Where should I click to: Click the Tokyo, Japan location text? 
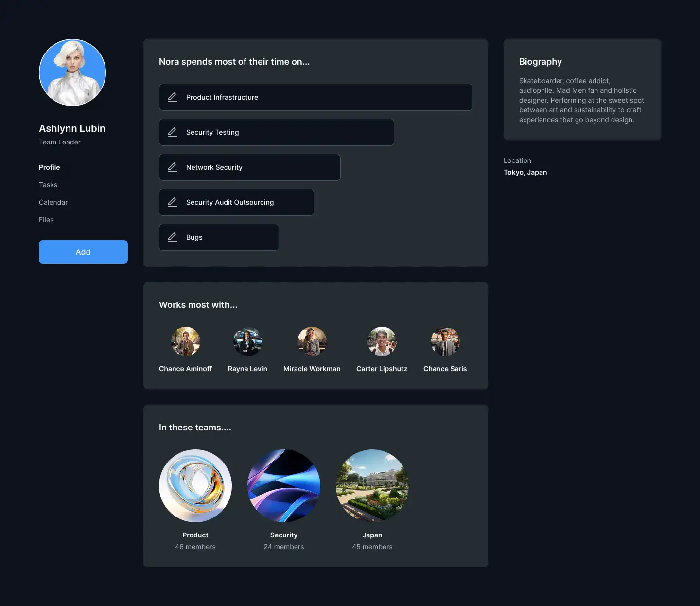pos(525,172)
